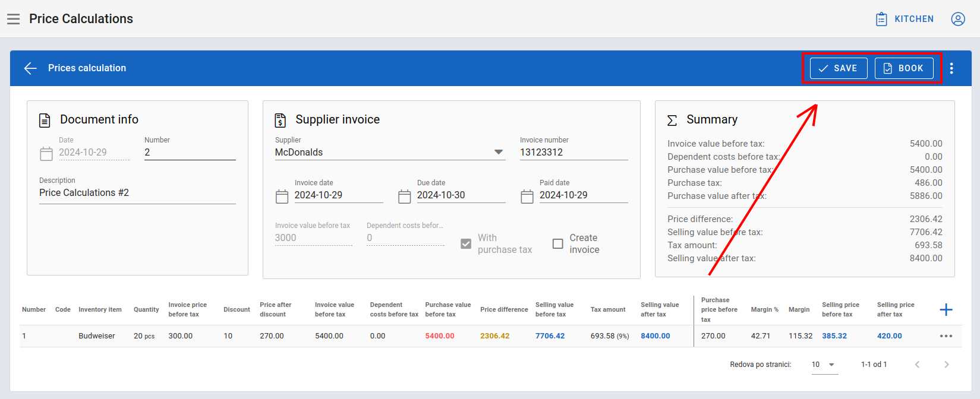The width and height of the screenshot is (980, 399).
Task: Open the user account profile icon
Action: (x=958, y=19)
